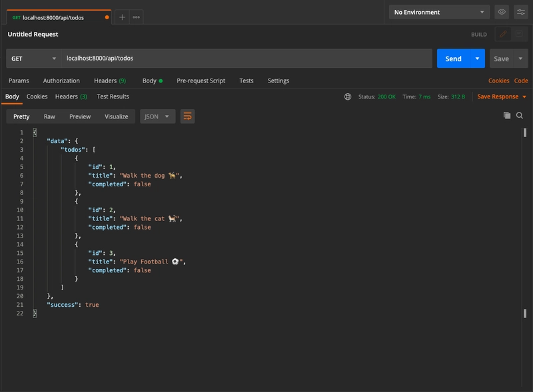The image size is (533, 392).
Task: Switch to the Test Results tab
Action: point(113,97)
